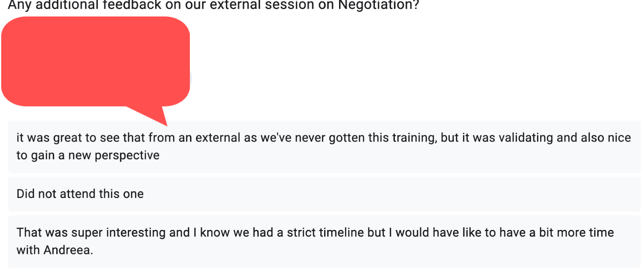644x275 pixels.
Task: Click the question heading about Negotiation feedback
Action: pos(213,5)
